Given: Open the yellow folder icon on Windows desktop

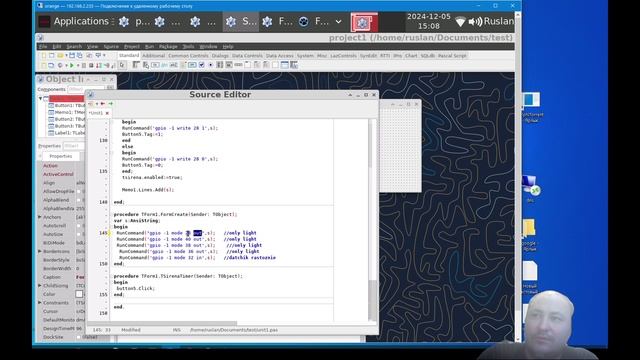Looking at the screenshot, I should [529, 228].
